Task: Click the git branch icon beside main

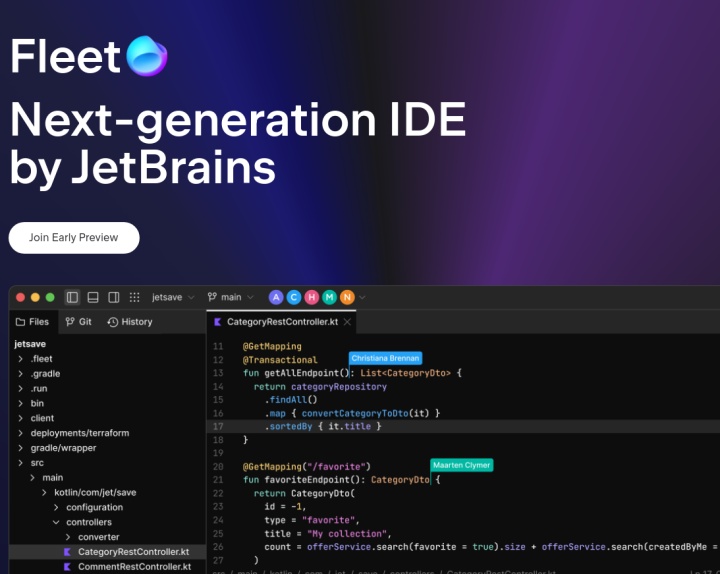Action: [212, 297]
